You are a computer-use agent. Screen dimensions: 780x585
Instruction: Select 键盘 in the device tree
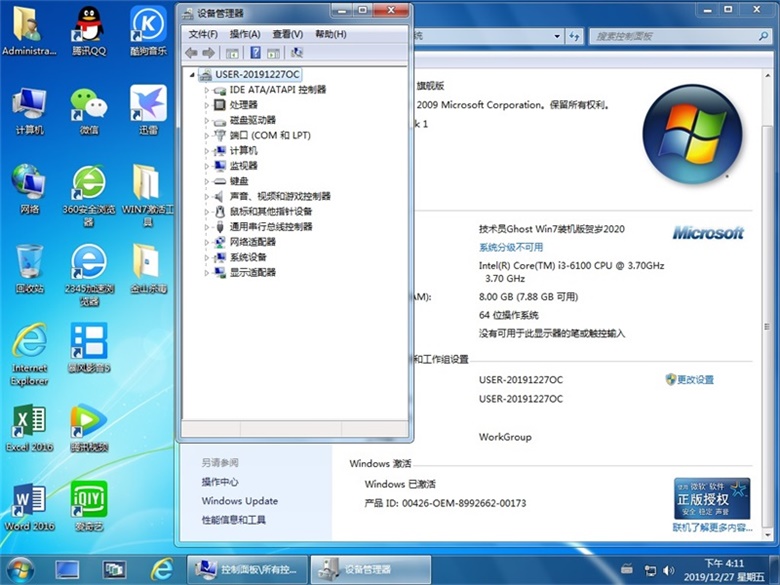pyautogui.click(x=239, y=181)
